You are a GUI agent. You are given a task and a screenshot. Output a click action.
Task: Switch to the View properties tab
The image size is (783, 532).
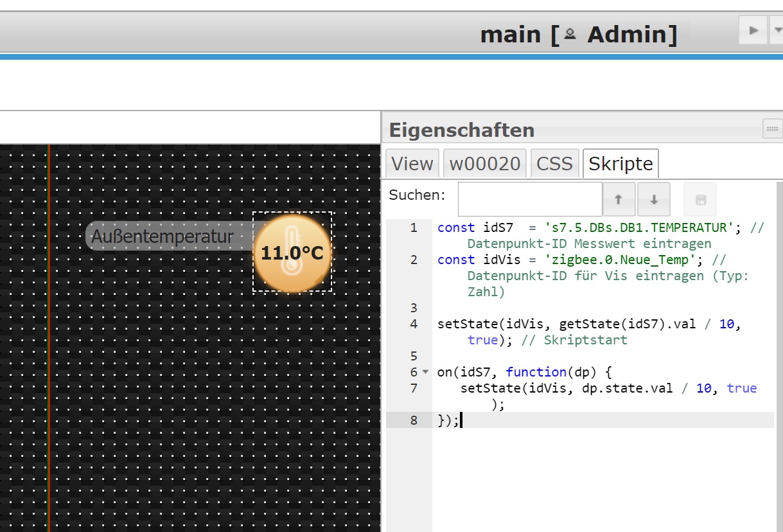point(412,164)
